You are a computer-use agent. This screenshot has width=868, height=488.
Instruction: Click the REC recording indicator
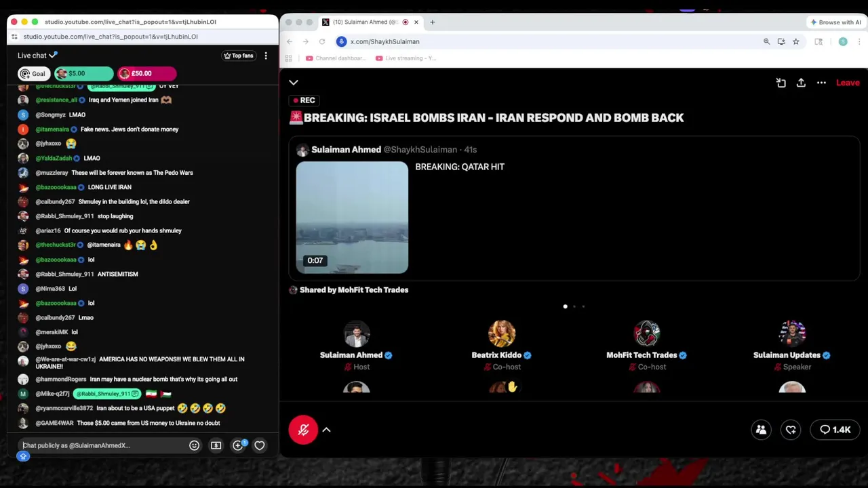click(x=303, y=100)
